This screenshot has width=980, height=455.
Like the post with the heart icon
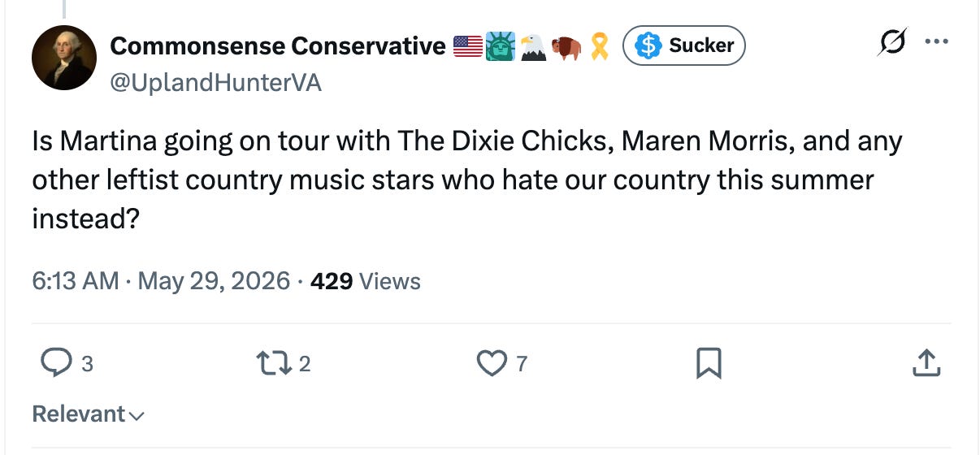(492, 364)
